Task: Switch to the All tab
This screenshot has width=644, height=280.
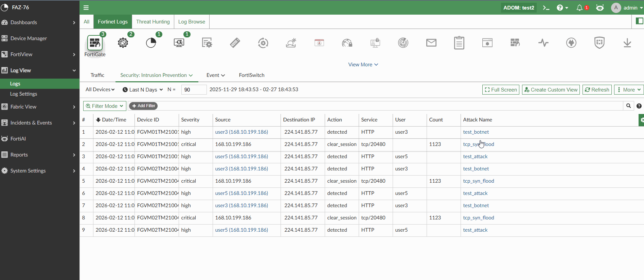Action: [x=87, y=21]
